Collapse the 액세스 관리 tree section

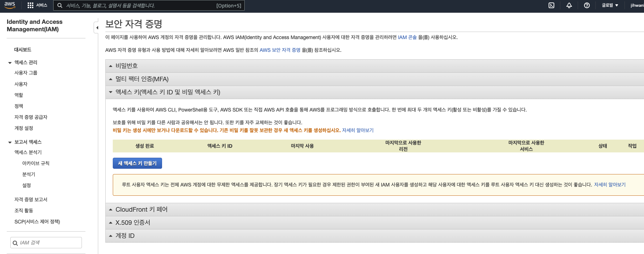click(x=10, y=63)
